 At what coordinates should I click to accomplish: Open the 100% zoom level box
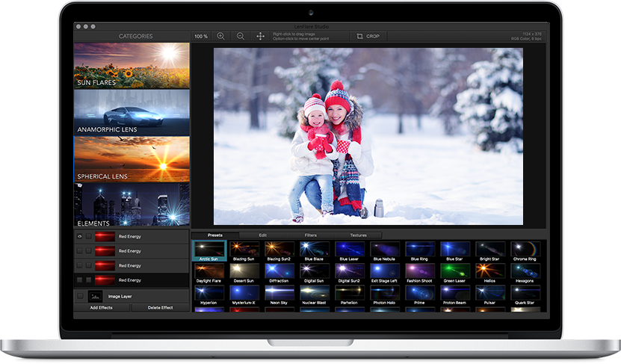(x=201, y=36)
